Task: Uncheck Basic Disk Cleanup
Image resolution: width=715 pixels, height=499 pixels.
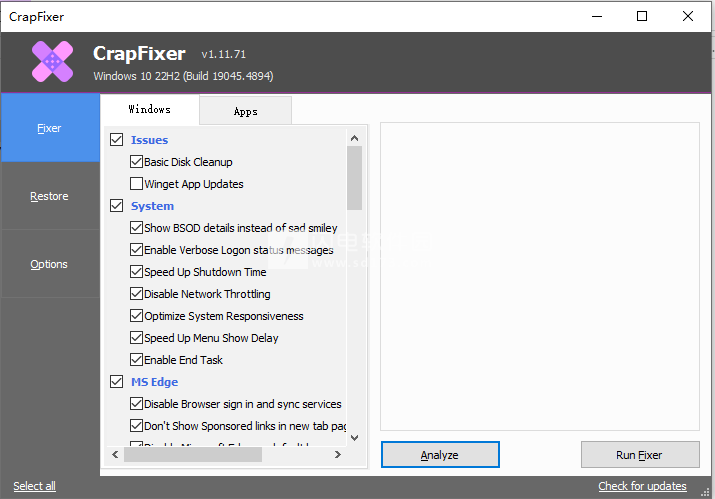Action: point(136,161)
